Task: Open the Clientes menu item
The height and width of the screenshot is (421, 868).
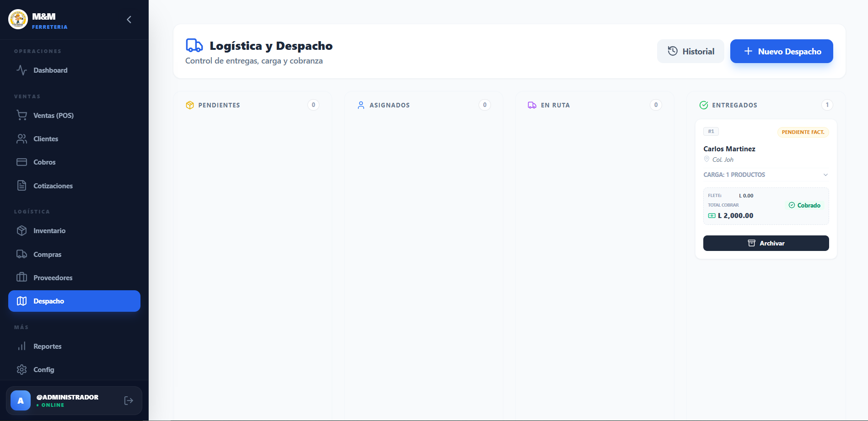Action: (x=46, y=139)
